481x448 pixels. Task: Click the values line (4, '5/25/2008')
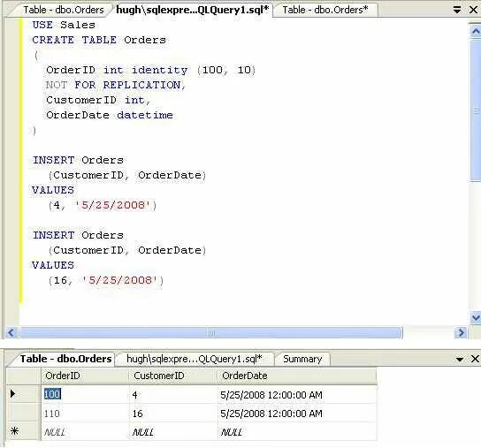click(103, 205)
